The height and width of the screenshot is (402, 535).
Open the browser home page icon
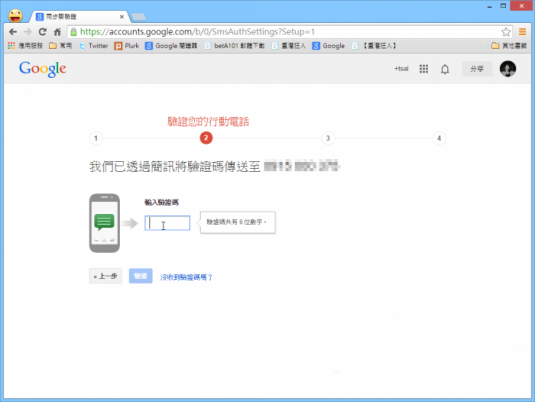(57, 32)
